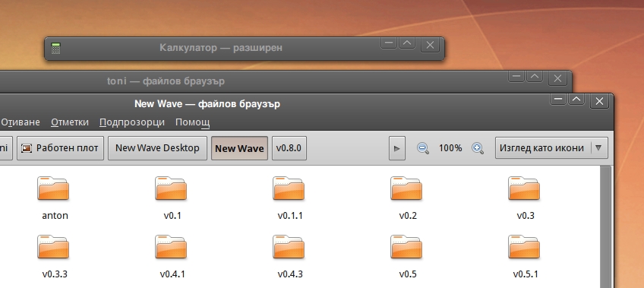
Task: Click the 100% zoom level label
Action: (450, 148)
